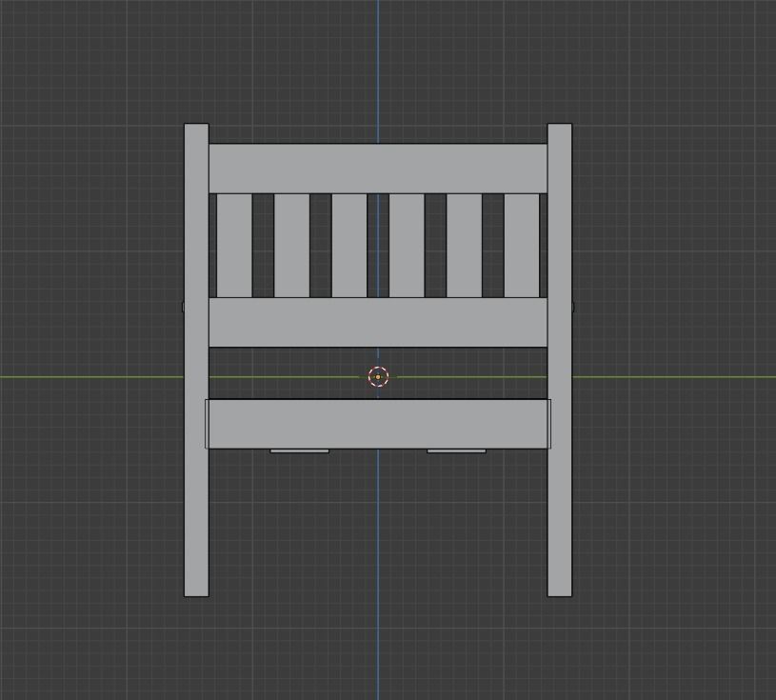Select the top horizontal backrest rail

pos(378,169)
